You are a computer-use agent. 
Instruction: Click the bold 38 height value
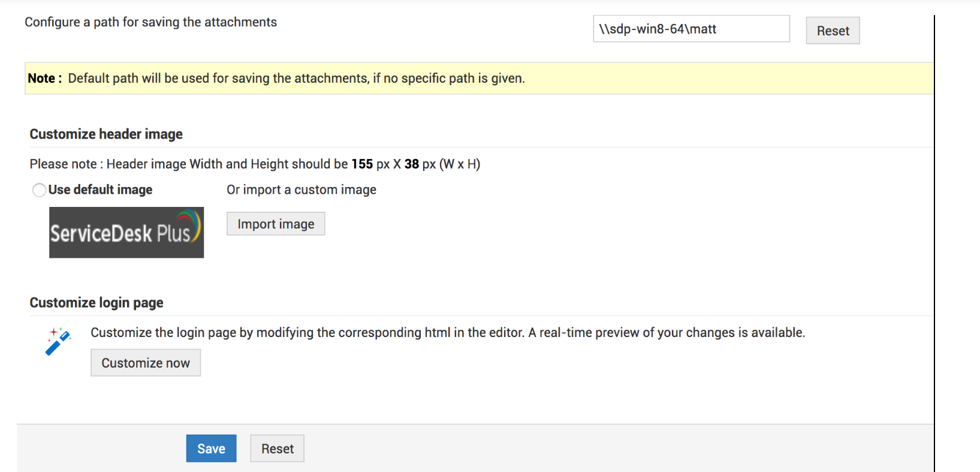412,164
